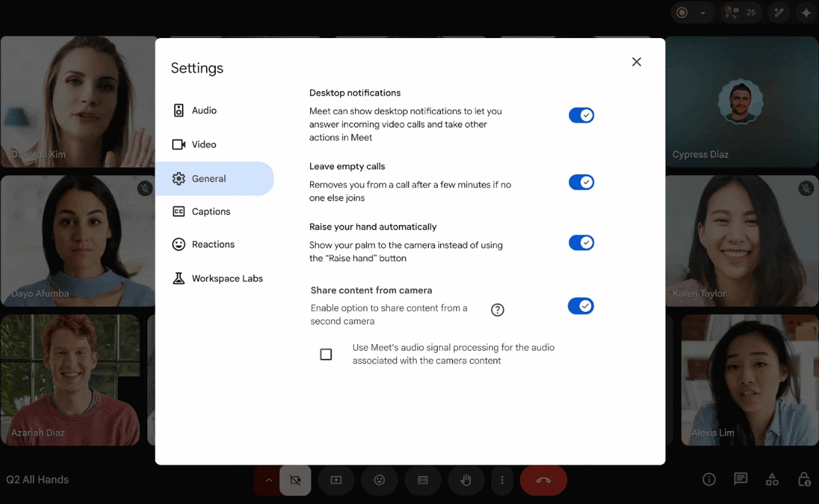
Task: Click the Share content from camera heading
Action: 371,290
